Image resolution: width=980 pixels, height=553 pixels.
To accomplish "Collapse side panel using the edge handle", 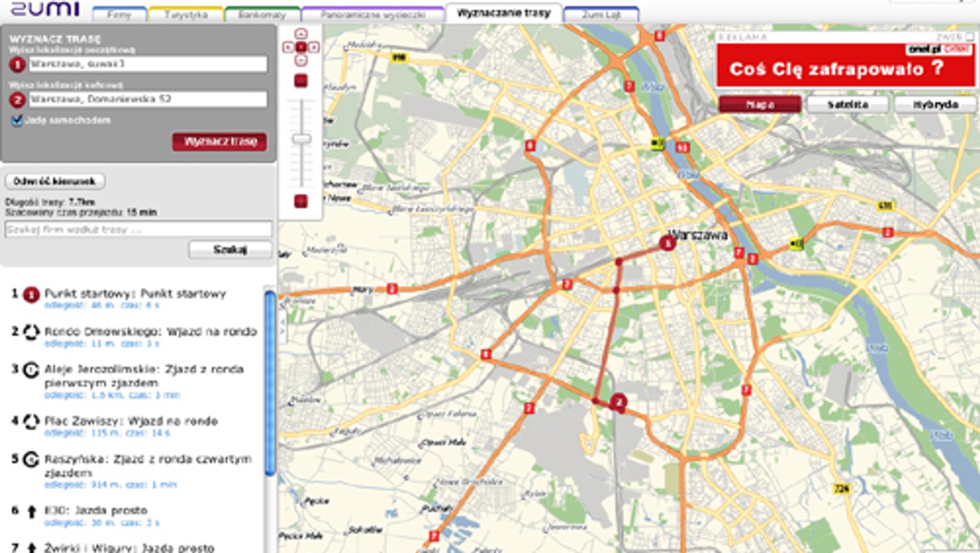I will pos(282,327).
